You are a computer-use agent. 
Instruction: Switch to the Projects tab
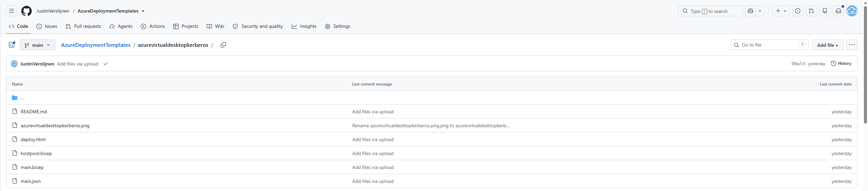186,26
